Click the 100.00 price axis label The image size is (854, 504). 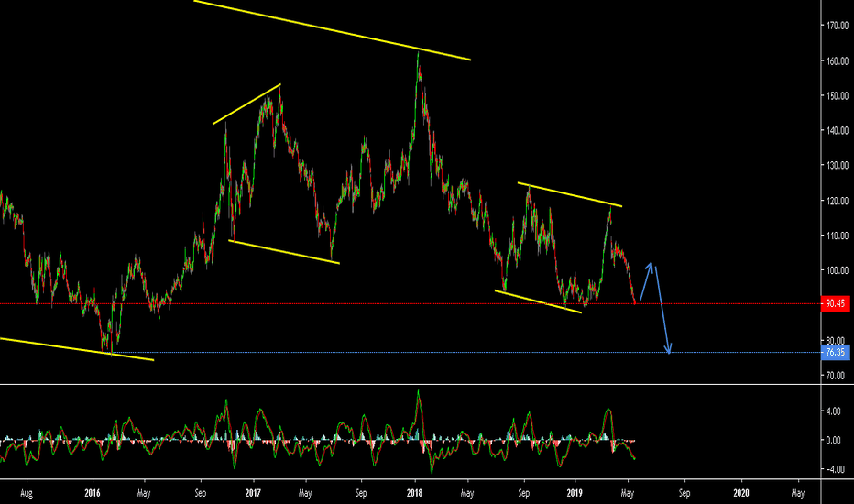coord(838,271)
